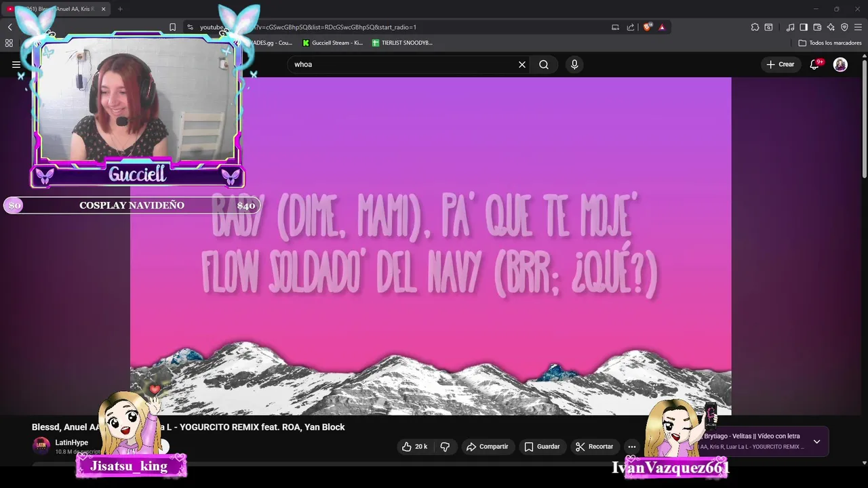Image resolution: width=868 pixels, height=488 pixels.
Task: Open the YouTube notifications bell
Action: pos(814,64)
